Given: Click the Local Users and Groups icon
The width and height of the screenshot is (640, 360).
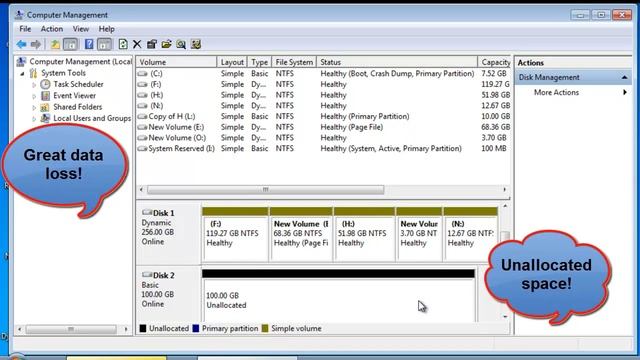Looking at the screenshot, I should (45, 118).
